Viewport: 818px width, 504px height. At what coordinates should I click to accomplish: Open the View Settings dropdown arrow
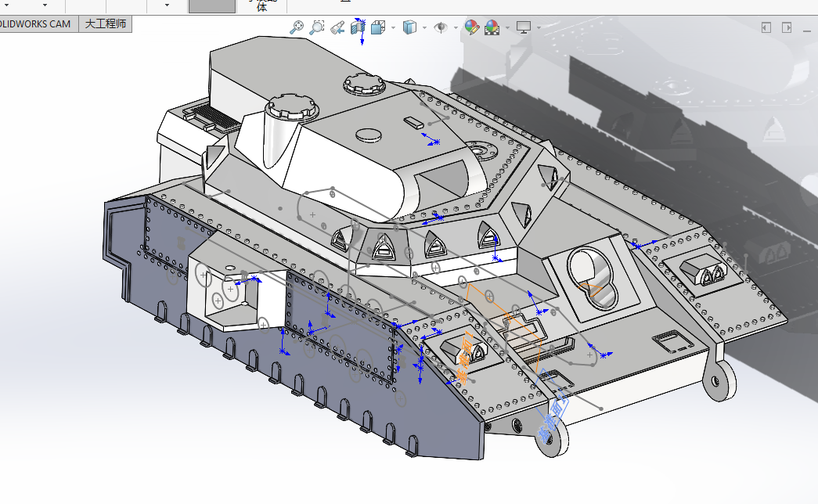[x=539, y=27]
